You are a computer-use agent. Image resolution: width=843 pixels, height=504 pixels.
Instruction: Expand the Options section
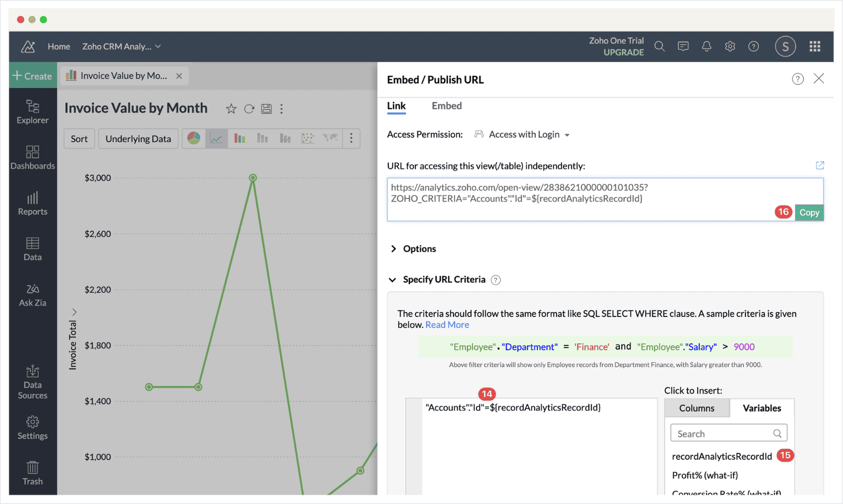pos(413,249)
